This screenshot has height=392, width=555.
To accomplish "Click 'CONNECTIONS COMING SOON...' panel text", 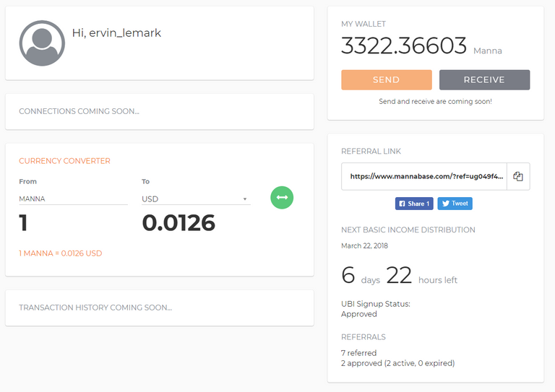I will 79,111.
